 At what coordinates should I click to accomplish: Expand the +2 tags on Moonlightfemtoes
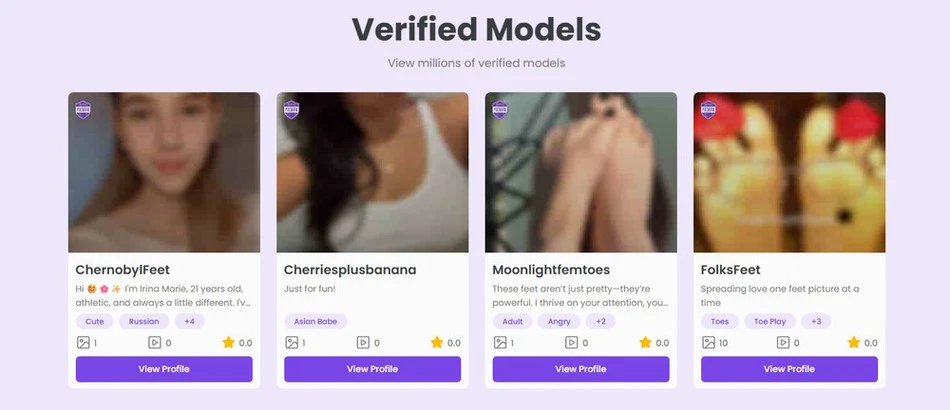tap(600, 321)
